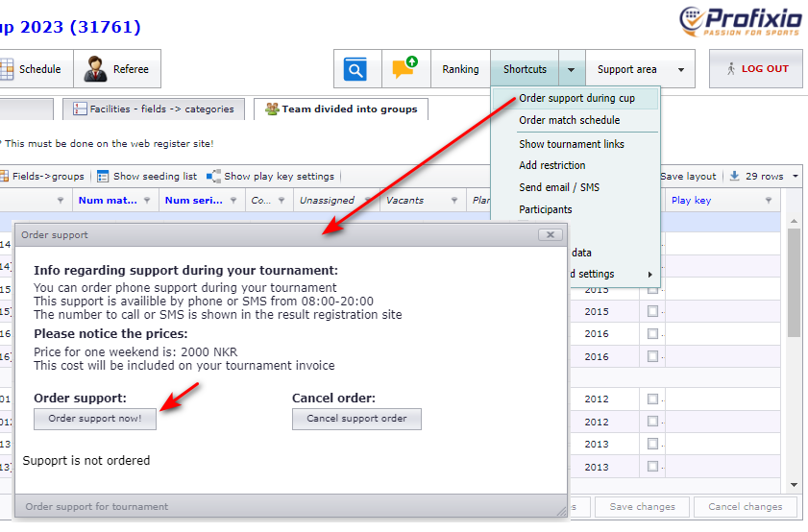
Task: Click the Shortcuts button
Action: pyautogui.click(x=525, y=69)
